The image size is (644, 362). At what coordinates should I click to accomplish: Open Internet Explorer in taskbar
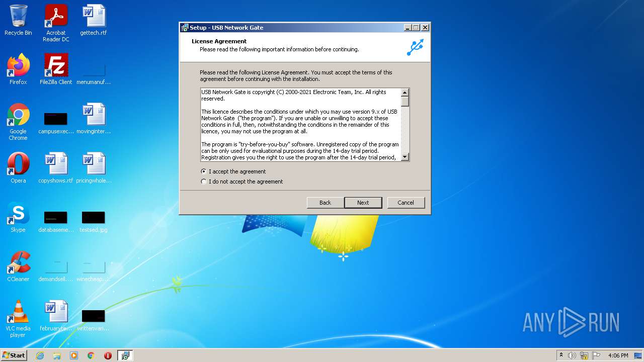pyautogui.click(x=40, y=355)
